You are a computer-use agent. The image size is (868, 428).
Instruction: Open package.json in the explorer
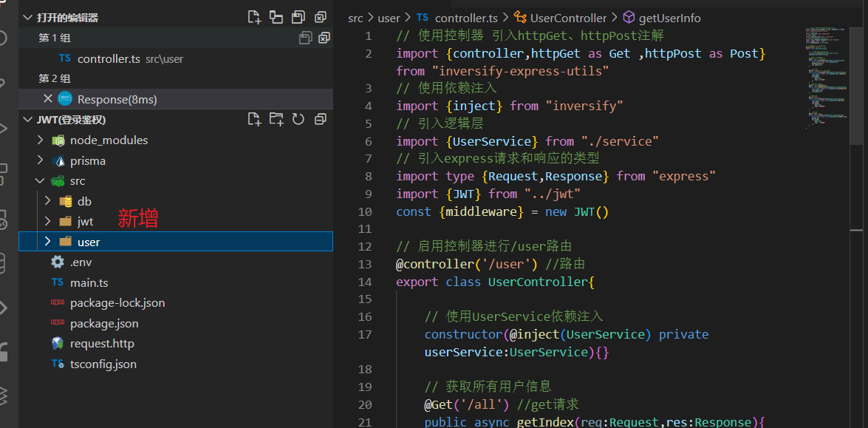(103, 323)
